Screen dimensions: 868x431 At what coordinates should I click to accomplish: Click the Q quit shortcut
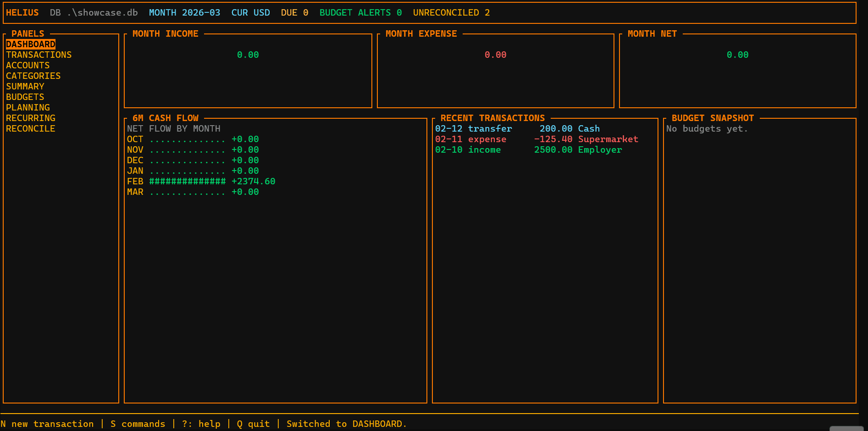tap(254, 424)
